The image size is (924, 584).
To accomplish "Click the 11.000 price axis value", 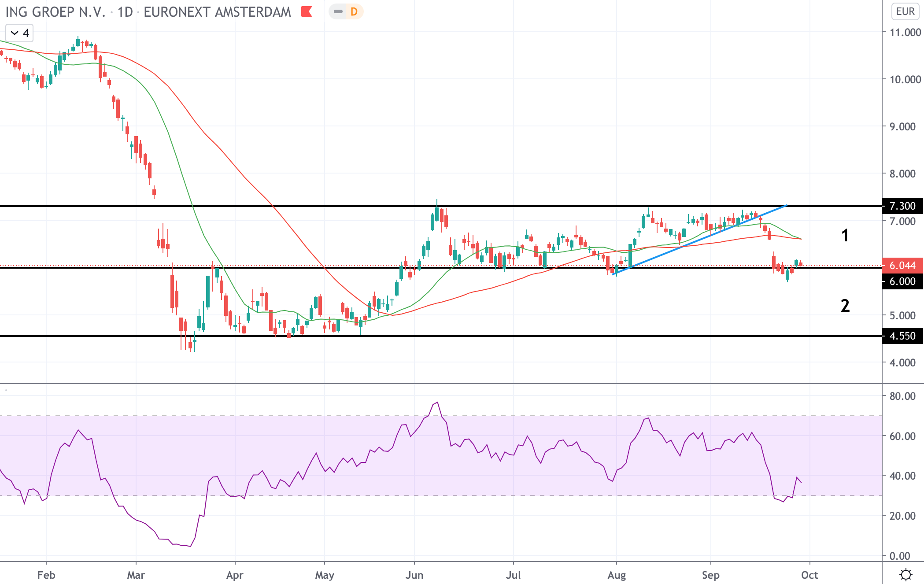I will [905, 32].
